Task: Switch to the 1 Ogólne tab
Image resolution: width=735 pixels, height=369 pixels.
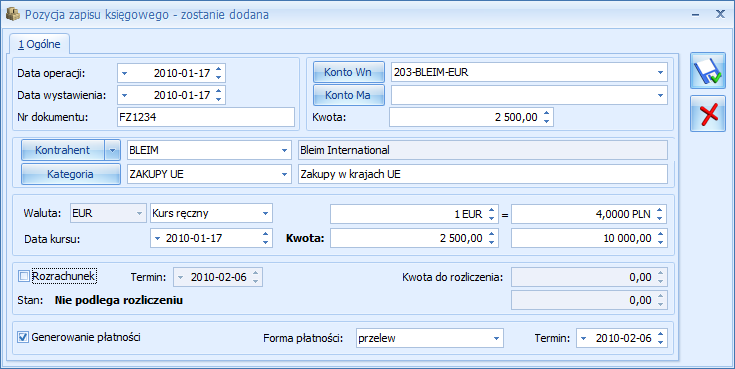Action: (x=39, y=45)
